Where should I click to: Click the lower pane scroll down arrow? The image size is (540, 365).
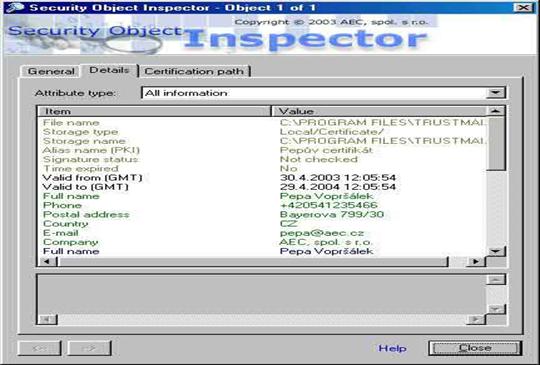(x=495, y=309)
